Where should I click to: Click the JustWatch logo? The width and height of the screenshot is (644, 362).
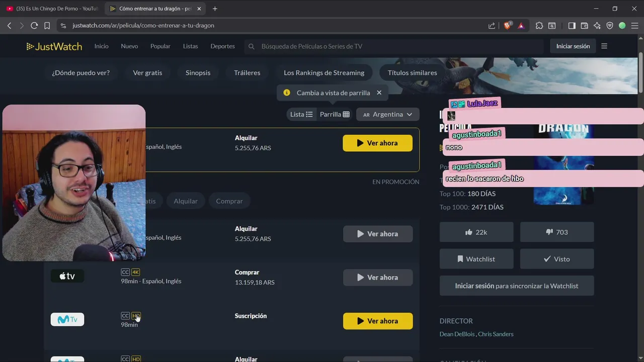click(54, 46)
